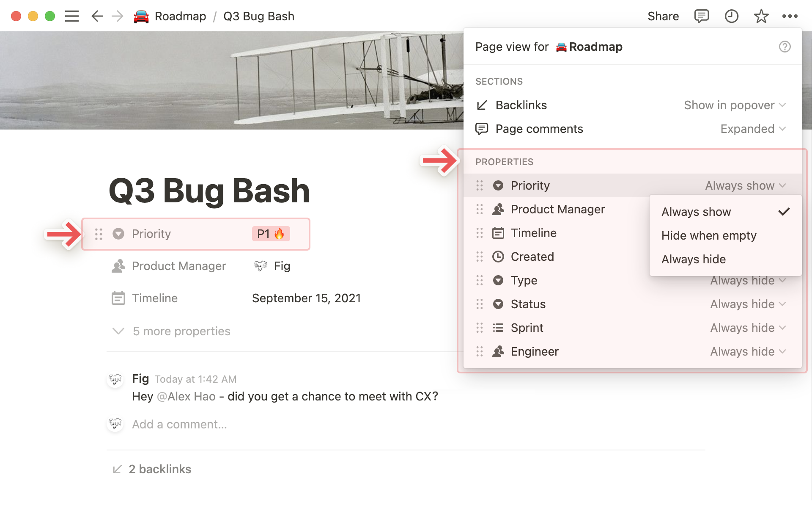Favorite the page with the star icon
Image resolution: width=812 pixels, height=508 pixels.
click(761, 17)
